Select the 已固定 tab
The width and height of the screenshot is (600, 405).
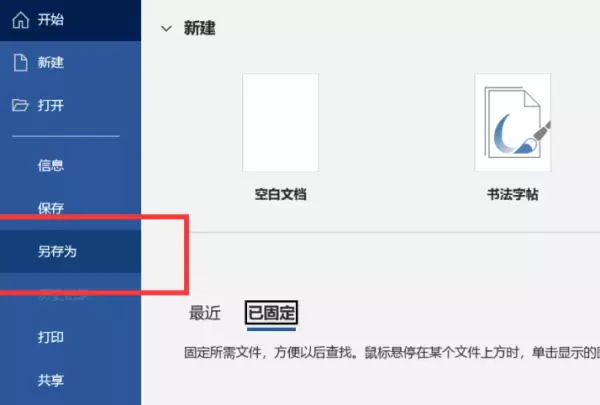271,313
